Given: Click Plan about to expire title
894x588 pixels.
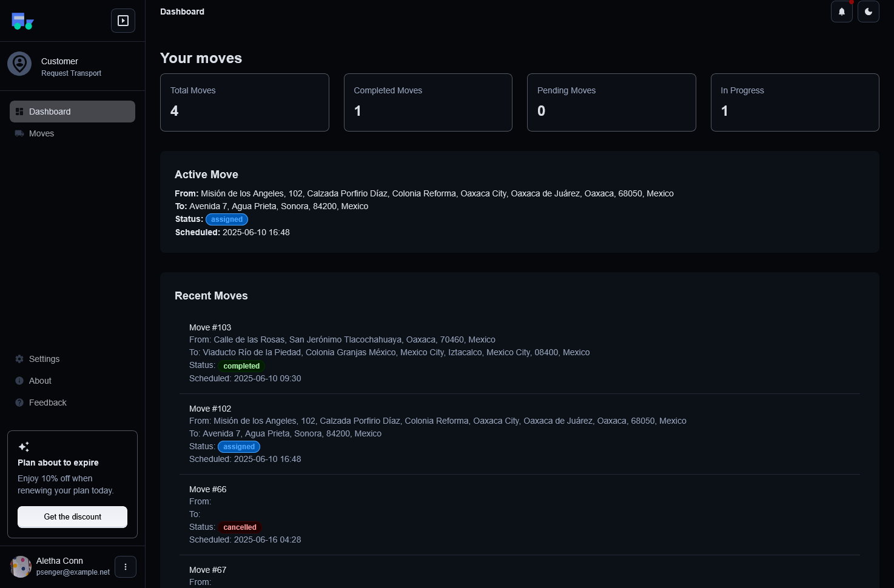Looking at the screenshot, I should click(58, 463).
